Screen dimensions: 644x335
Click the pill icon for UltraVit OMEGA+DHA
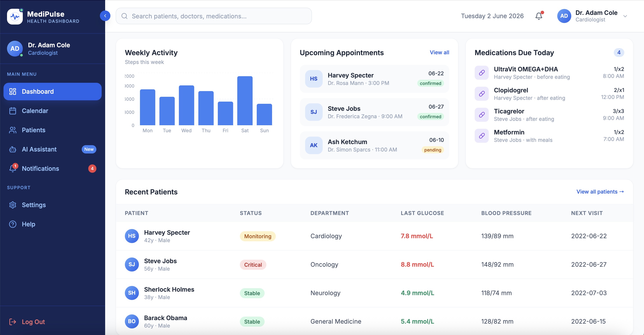(x=481, y=73)
